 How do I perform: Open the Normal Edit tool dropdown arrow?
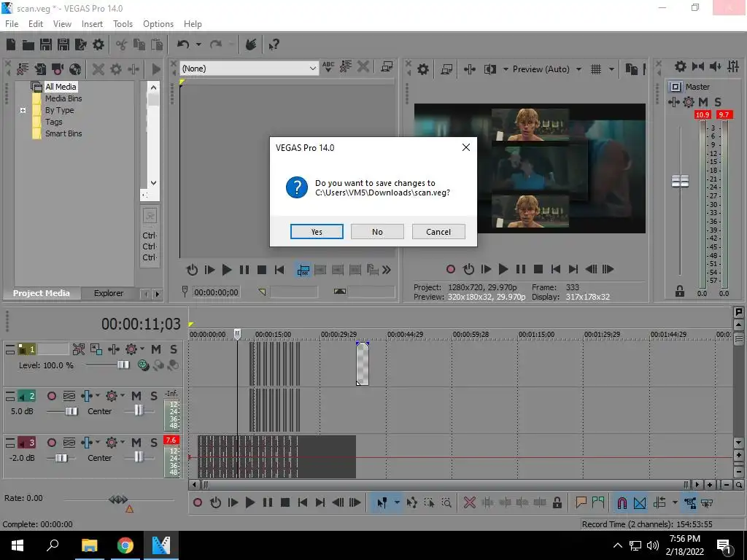(x=397, y=503)
